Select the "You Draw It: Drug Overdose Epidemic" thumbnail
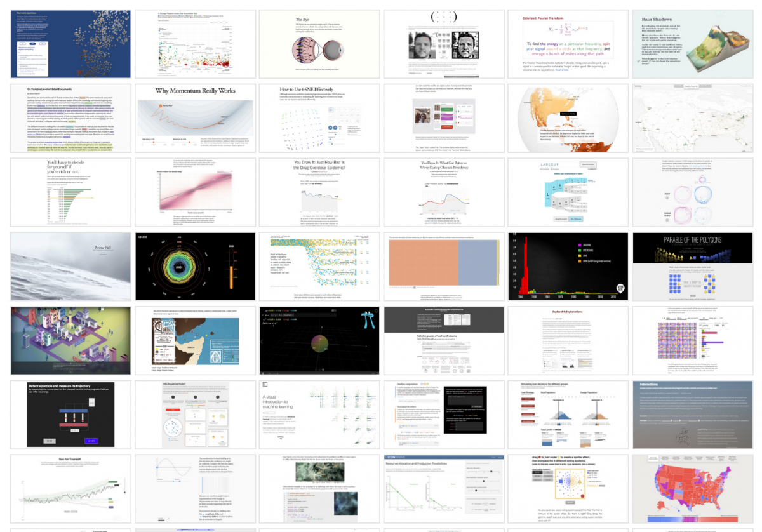Image resolution: width=762 pixels, height=532 pixels. tap(318, 191)
